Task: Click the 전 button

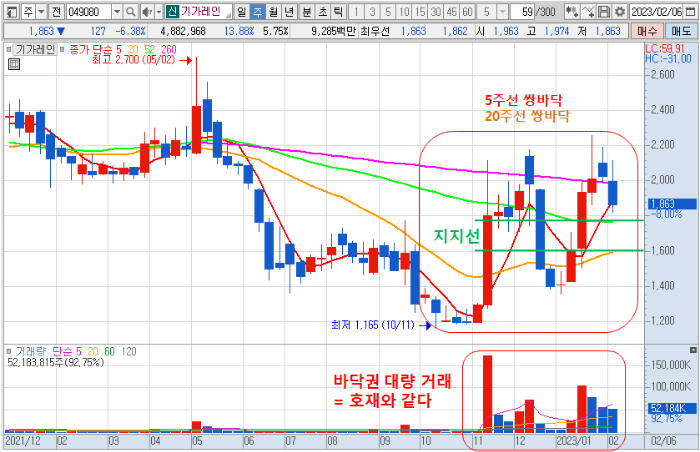Action: click(56, 12)
